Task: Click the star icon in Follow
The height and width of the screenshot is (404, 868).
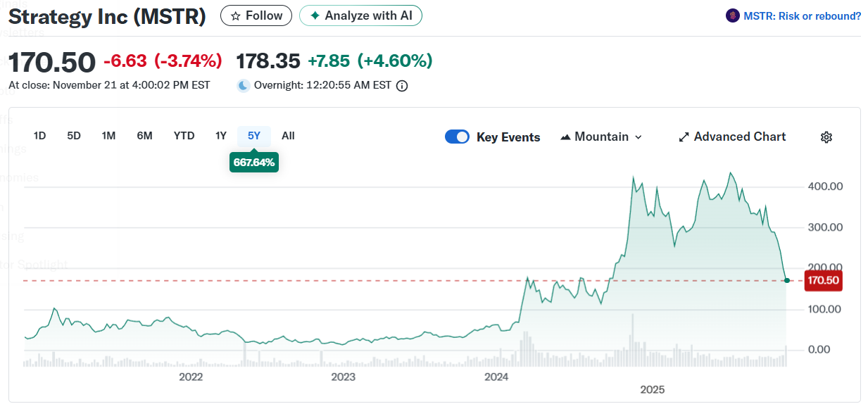Action: (x=236, y=15)
